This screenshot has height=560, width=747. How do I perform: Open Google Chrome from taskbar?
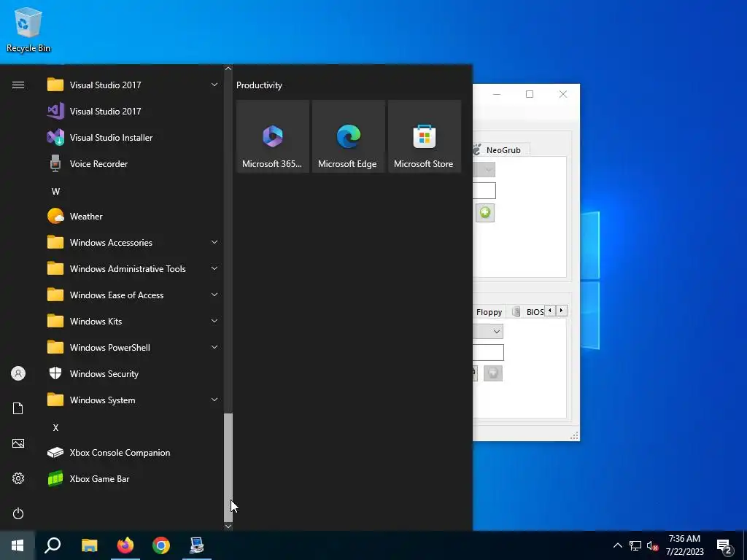(161, 545)
